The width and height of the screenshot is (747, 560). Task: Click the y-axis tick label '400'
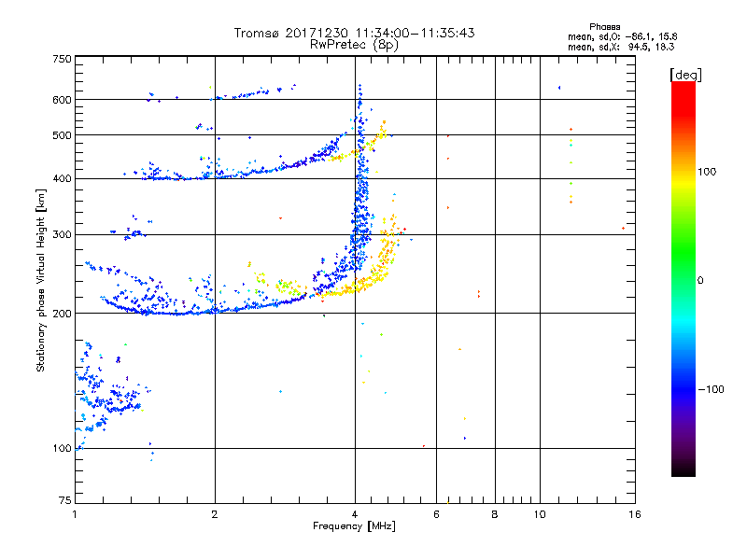(x=62, y=179)
